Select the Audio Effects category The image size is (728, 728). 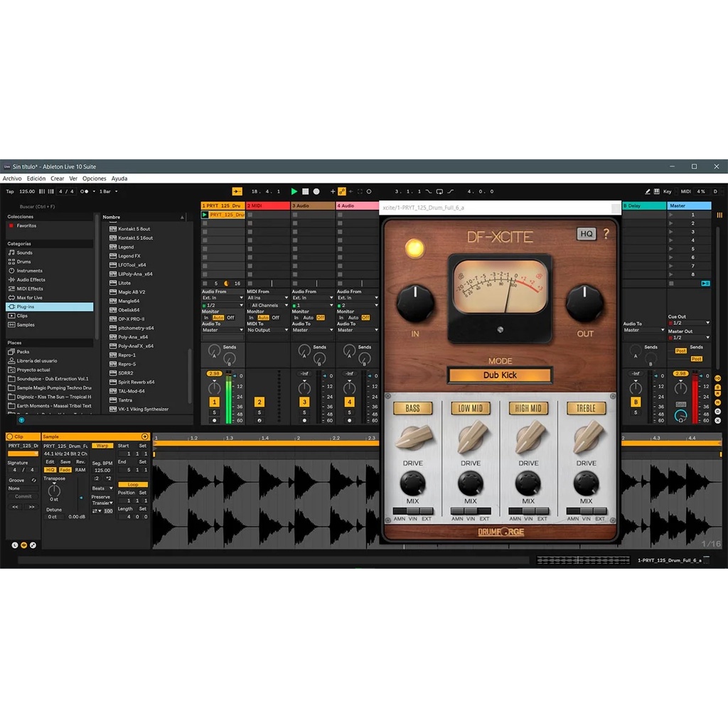[x=31, y=279]
